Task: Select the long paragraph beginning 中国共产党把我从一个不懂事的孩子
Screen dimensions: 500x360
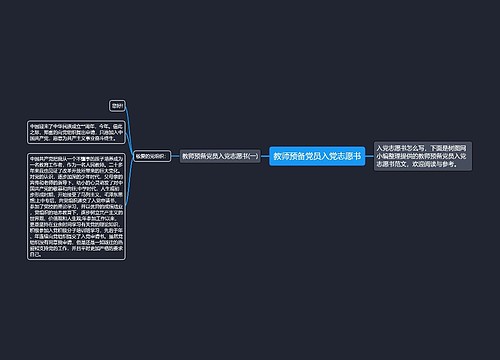Action: pyautogui.click(x=76, y=206)
